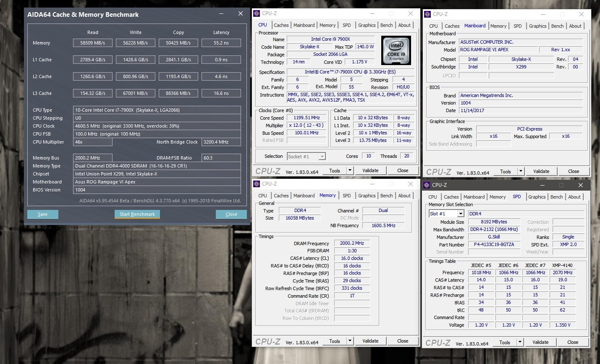
Task: Click XMP-4140 frequency 2070 MHz cell
Action: point(563,272)
